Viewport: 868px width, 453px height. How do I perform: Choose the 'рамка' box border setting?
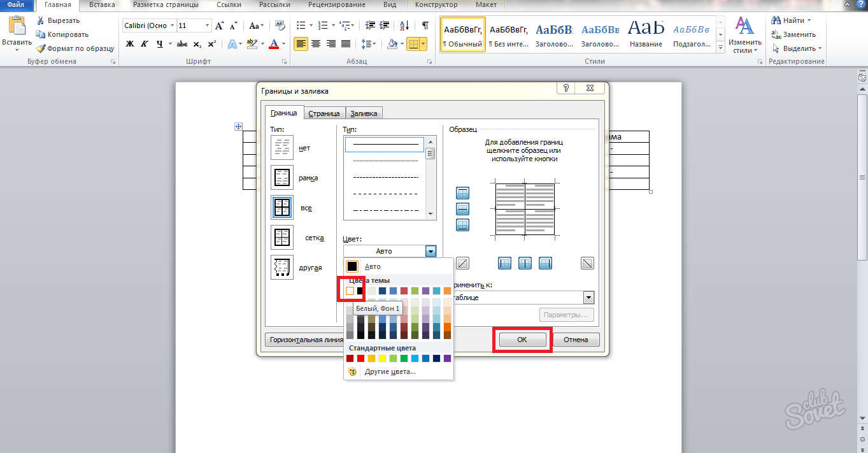coord(281,178)
